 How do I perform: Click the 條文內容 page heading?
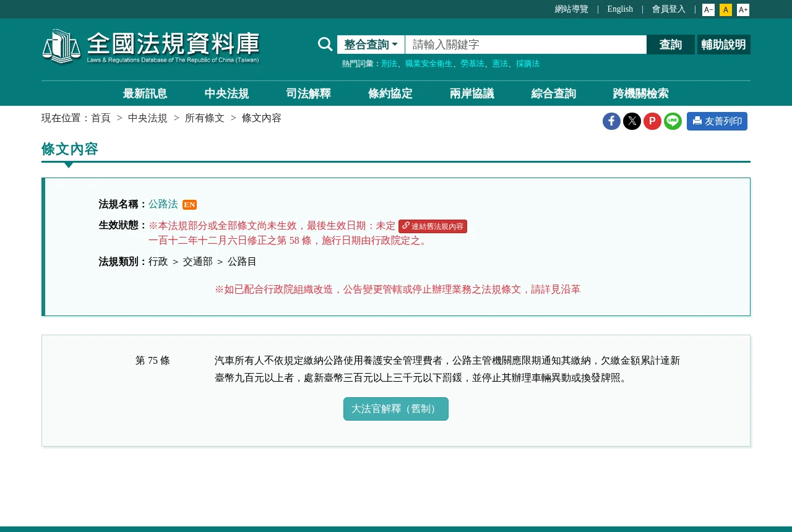pyautogui.click(x=70, y=149)
